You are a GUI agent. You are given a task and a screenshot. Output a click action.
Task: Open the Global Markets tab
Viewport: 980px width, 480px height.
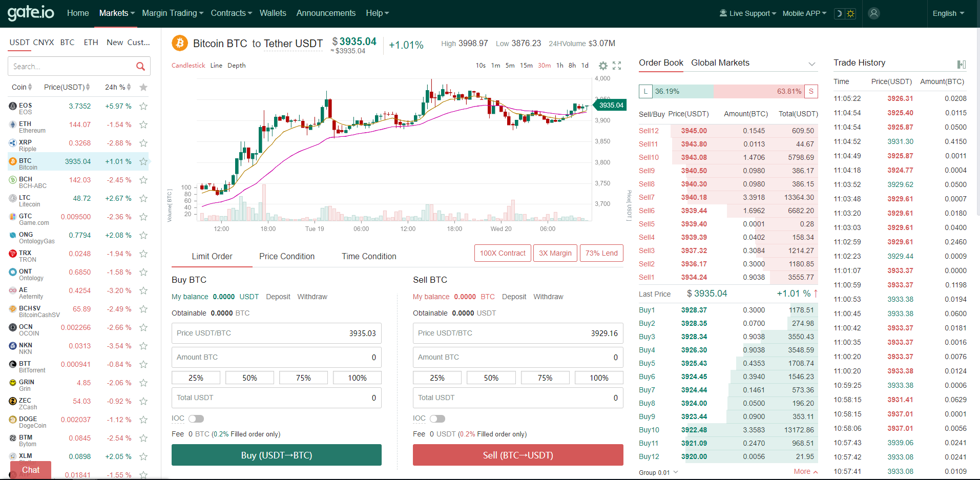[x=720, y=62]
